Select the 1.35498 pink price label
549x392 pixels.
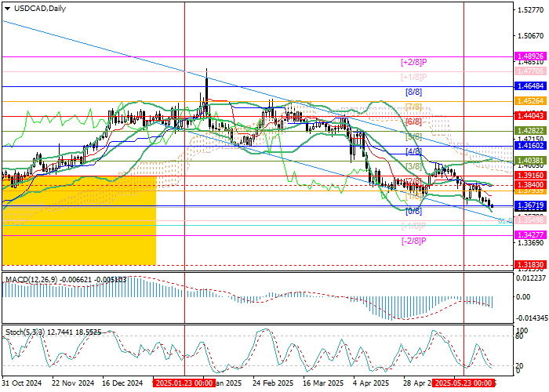pos(531,220)
